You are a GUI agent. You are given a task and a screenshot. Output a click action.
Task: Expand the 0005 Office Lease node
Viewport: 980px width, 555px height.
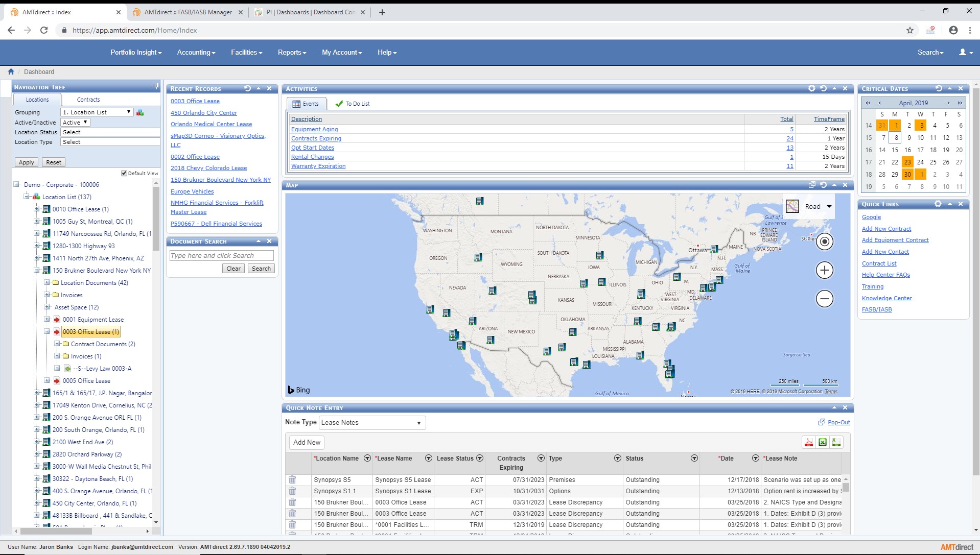pyautogui.click(x=47, y=380)
